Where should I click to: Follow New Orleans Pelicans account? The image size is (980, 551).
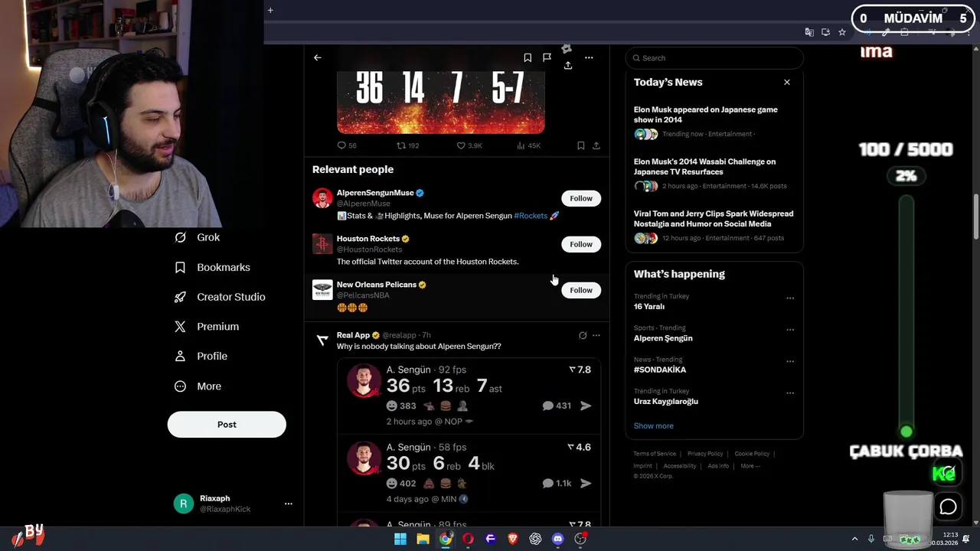point(581,290)
